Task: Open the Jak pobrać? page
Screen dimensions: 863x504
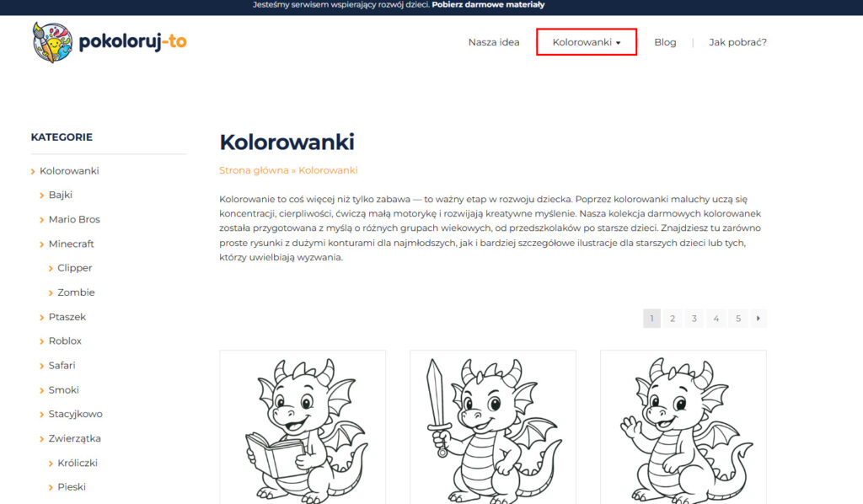Action: tap(737, 42)
